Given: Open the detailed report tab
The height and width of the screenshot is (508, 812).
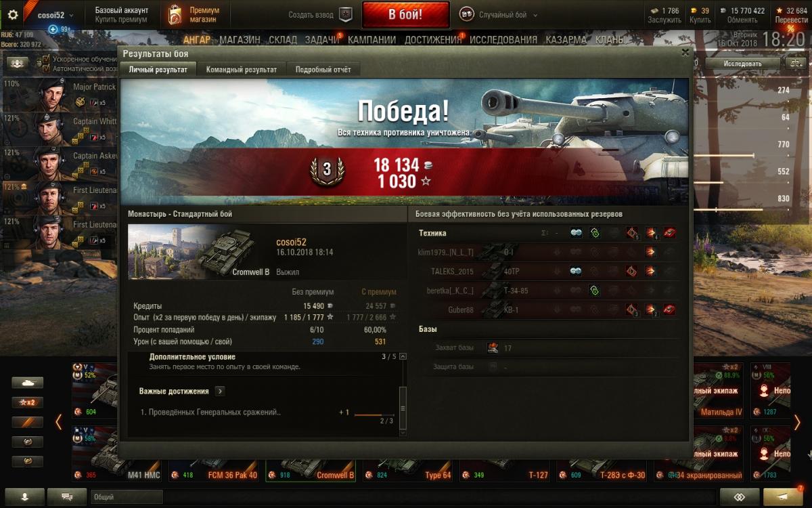Looking at the screenshot, I should (323, 69).
